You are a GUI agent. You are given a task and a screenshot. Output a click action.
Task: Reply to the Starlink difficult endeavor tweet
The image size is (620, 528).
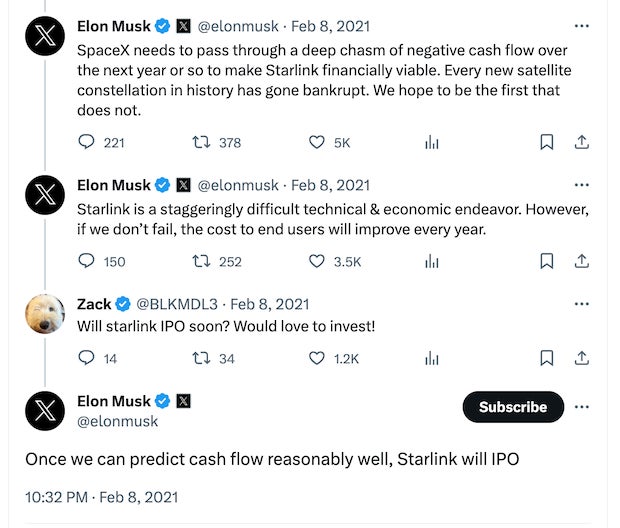coord(86,261)
